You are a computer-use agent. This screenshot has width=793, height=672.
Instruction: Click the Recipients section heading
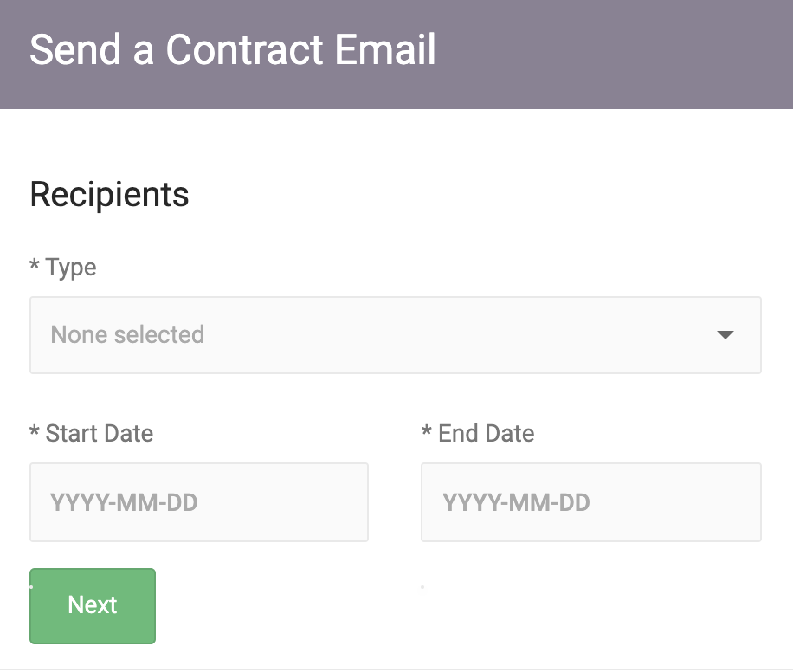click(x=108, y=194)
